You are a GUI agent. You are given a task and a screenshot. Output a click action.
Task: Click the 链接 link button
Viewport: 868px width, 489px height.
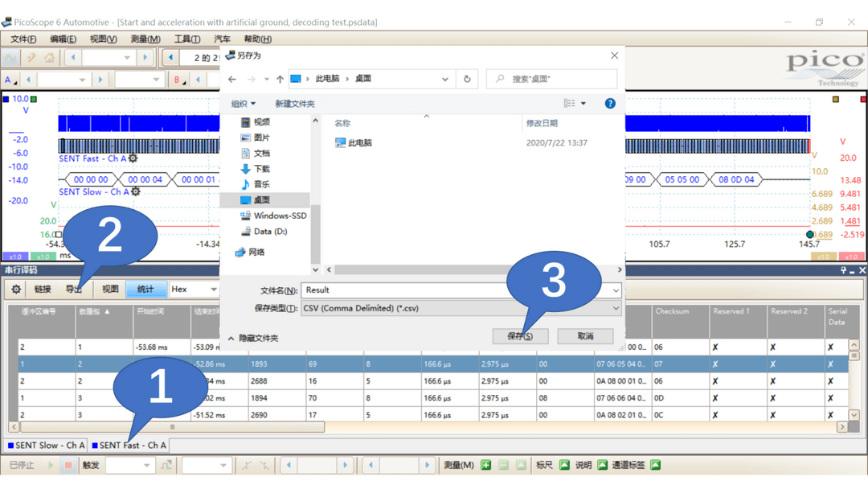(43, 289)
